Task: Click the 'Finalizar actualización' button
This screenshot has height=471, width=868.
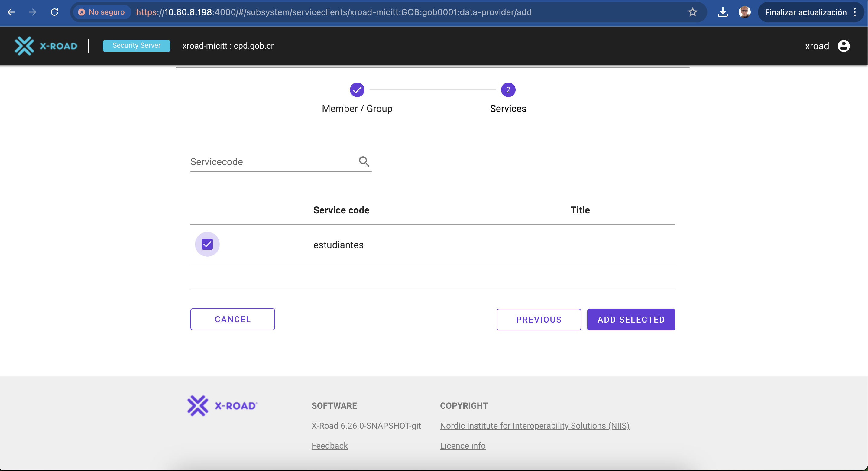Action: click(805, 12)
